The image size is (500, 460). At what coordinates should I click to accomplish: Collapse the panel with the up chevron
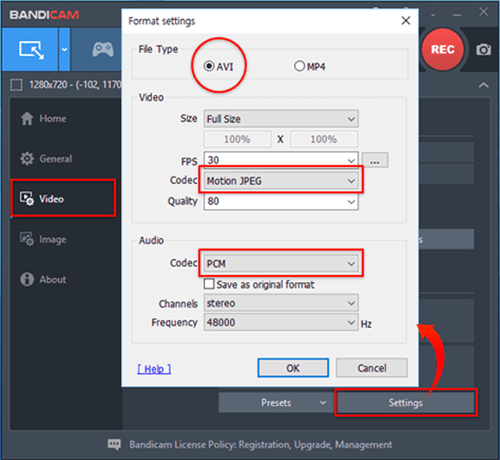pos(484,85)
